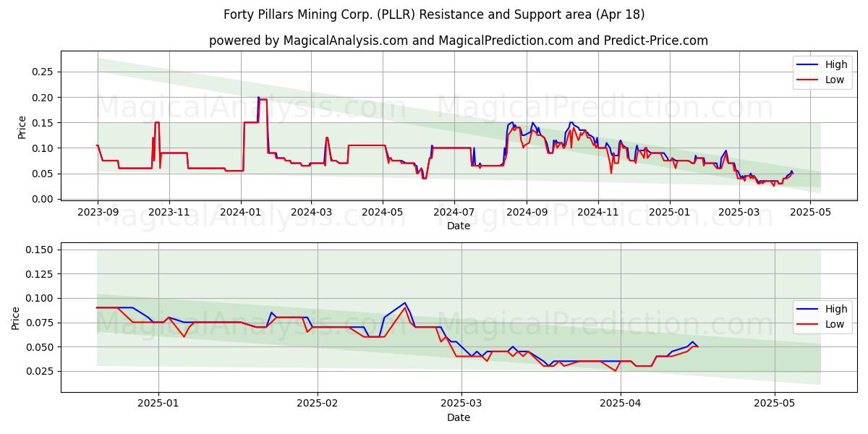Click the 'Date' x-axis title of top chart
The width and height of the screenshot is (868, 434).
click(x=459, y=226)
